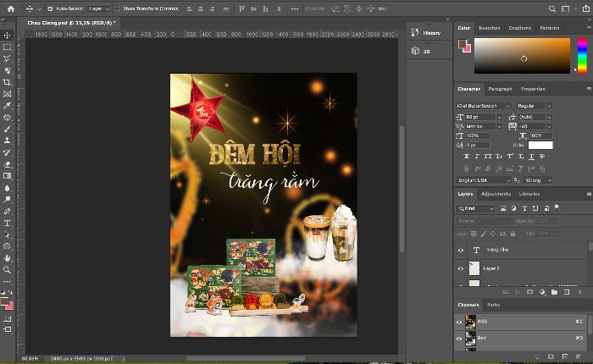The image size is (593, 364).
Task: Create new group folder in Layers panel
Action: [554, 292]
